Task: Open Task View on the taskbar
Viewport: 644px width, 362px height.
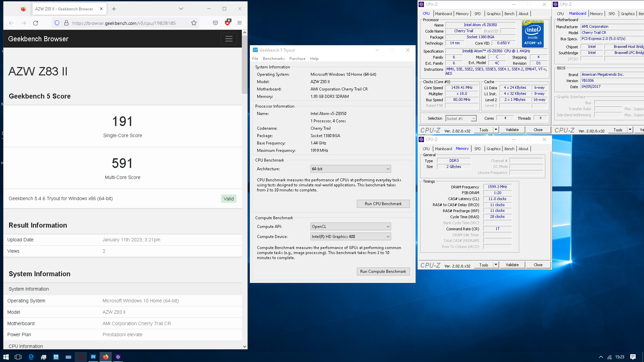Action: click(x=18, y=357)
